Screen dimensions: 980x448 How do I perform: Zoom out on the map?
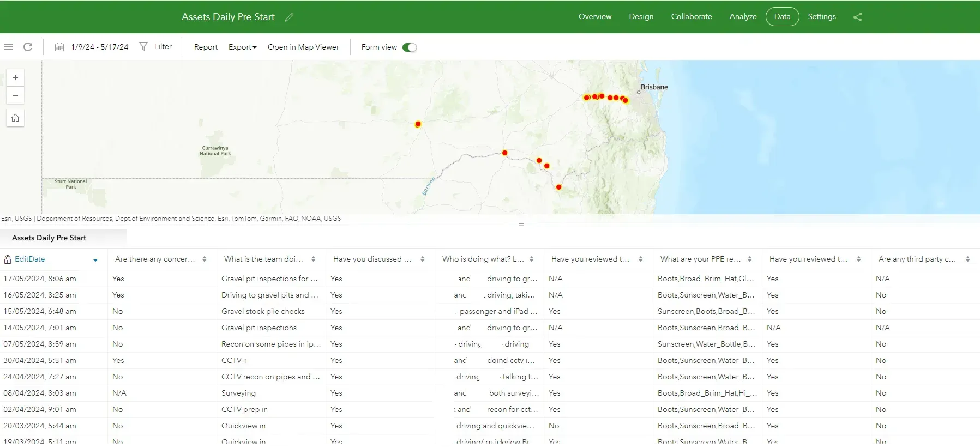click(15, 96)
